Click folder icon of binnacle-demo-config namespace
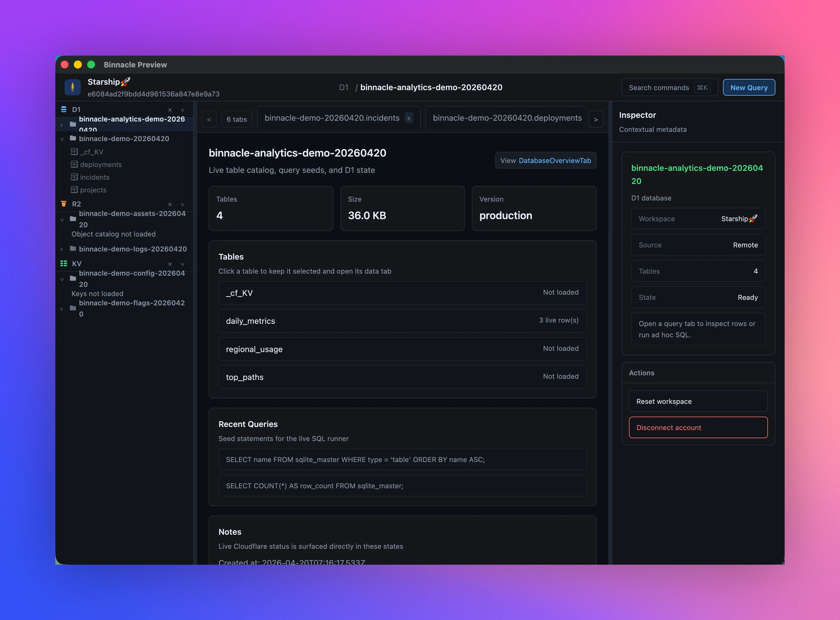 [x=73, y=279]
